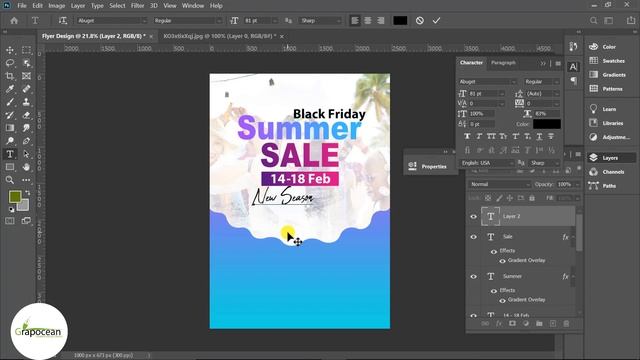Select the Lasso tool
The height and width of the screenshot is (360, 640).
click(10, 63)
